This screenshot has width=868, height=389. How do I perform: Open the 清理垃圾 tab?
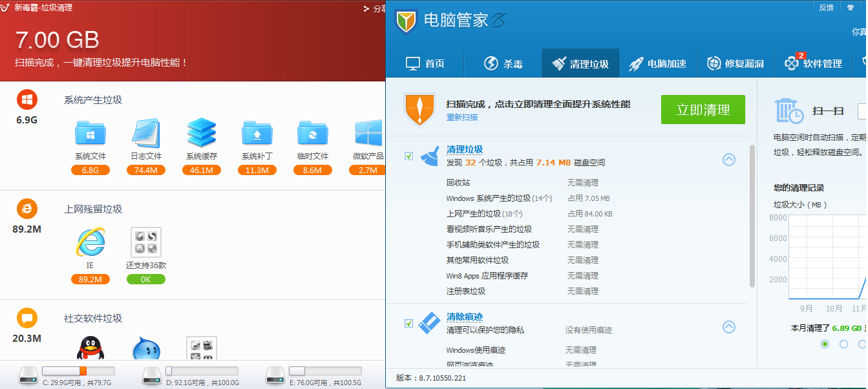click(x=580, y=63)
